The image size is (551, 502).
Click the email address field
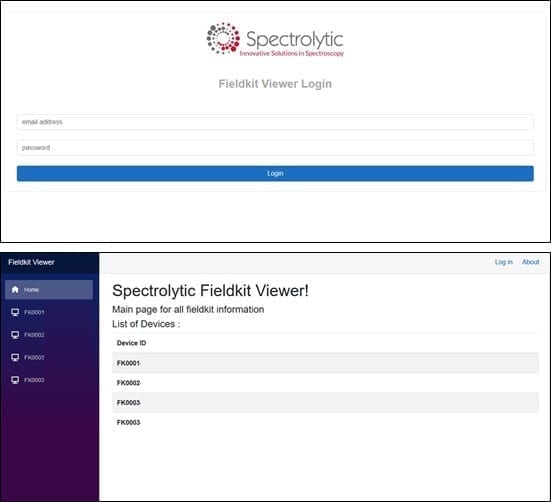[275, 122]
